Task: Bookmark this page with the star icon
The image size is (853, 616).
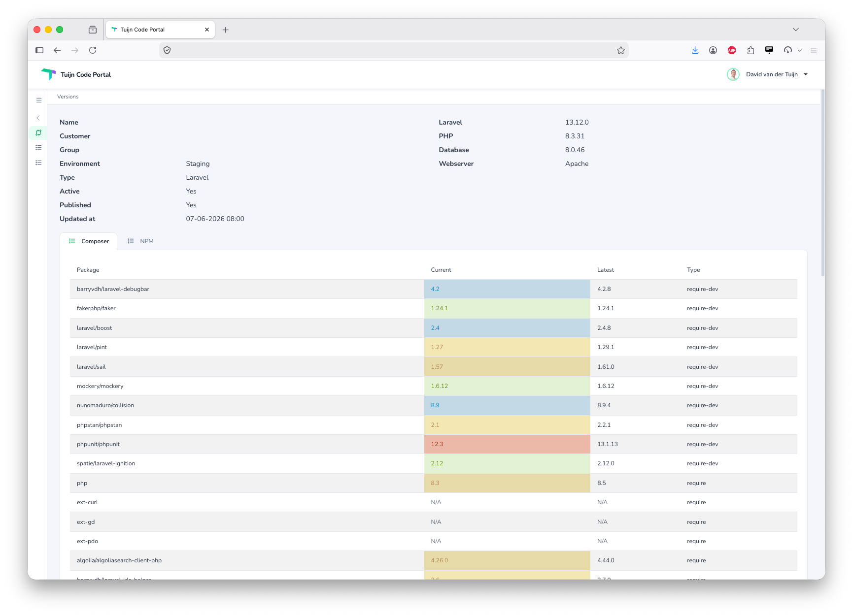Action: [x=621, y=50]
